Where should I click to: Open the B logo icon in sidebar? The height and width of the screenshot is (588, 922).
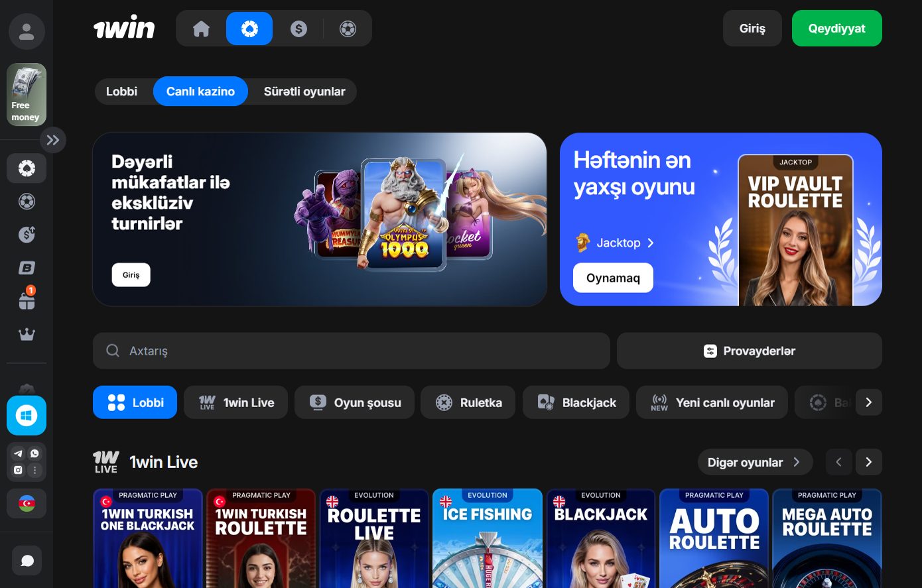[27, 268]
